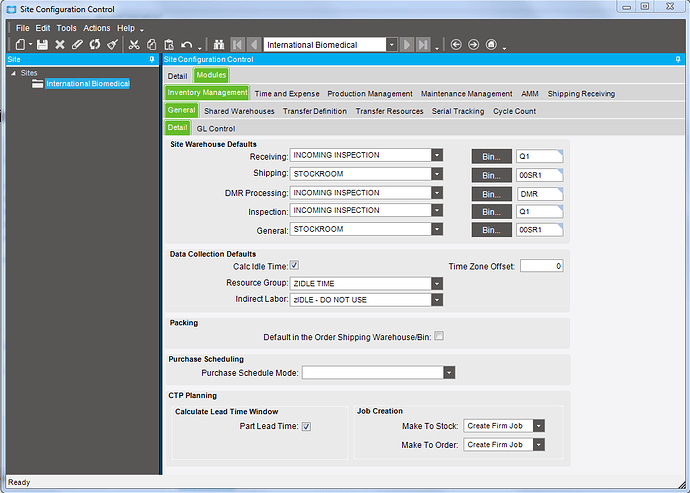The image size is (690, 493).
Task: Click the Bin button for Shipping
Action: point(490,174)
